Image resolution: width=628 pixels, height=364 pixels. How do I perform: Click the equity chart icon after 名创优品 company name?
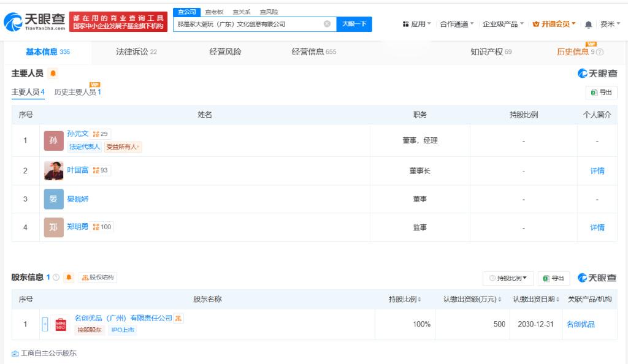click(178, 319)
